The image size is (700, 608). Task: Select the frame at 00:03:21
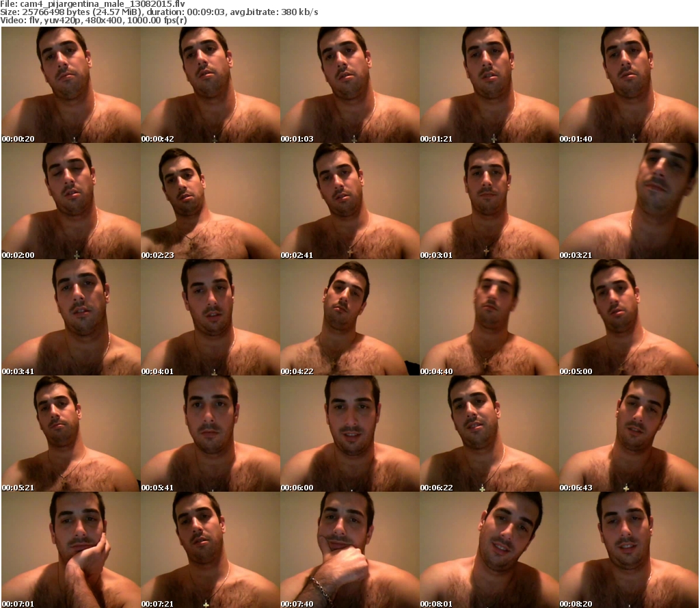coord(629,201)
